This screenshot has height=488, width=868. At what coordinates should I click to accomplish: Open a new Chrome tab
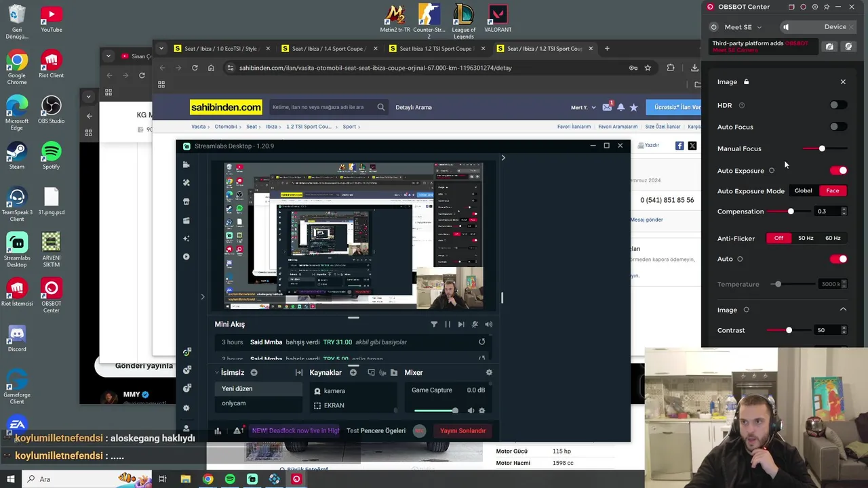607,49
